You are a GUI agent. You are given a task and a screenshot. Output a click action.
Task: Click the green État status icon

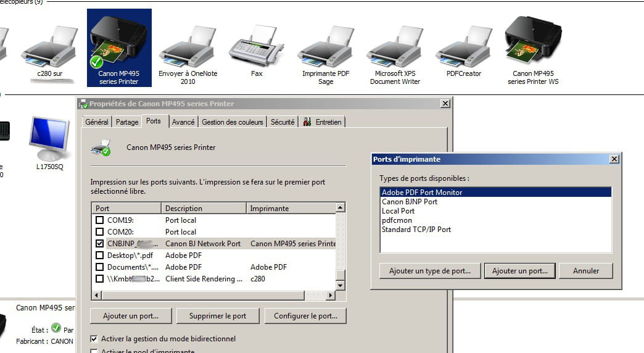tap(56, 328)
